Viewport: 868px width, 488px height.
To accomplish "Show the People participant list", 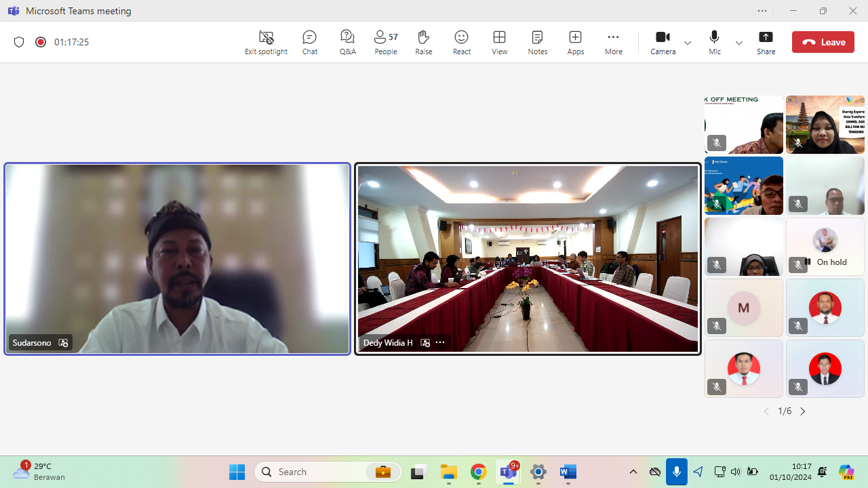I will click(385, 42).
